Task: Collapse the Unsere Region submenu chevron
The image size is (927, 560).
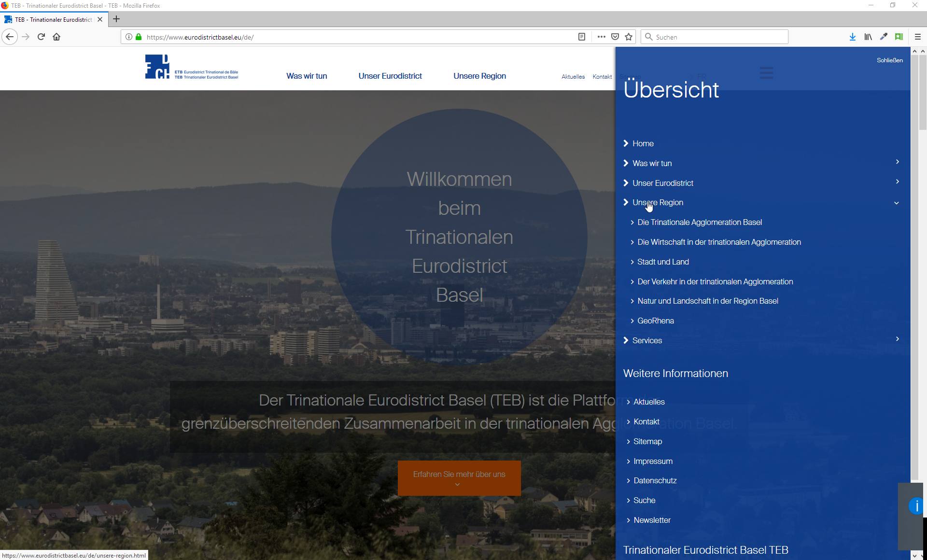Action: (897, 203)
